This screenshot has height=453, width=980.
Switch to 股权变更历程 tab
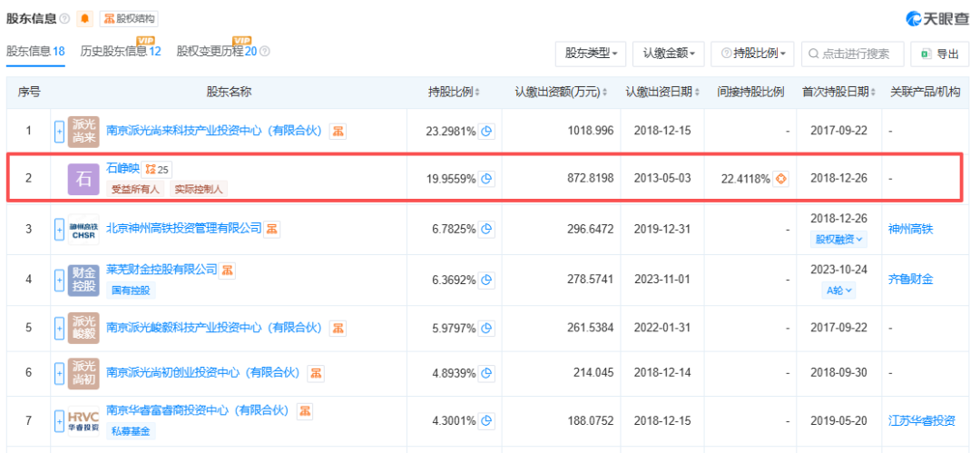click(x=217, y=52)
